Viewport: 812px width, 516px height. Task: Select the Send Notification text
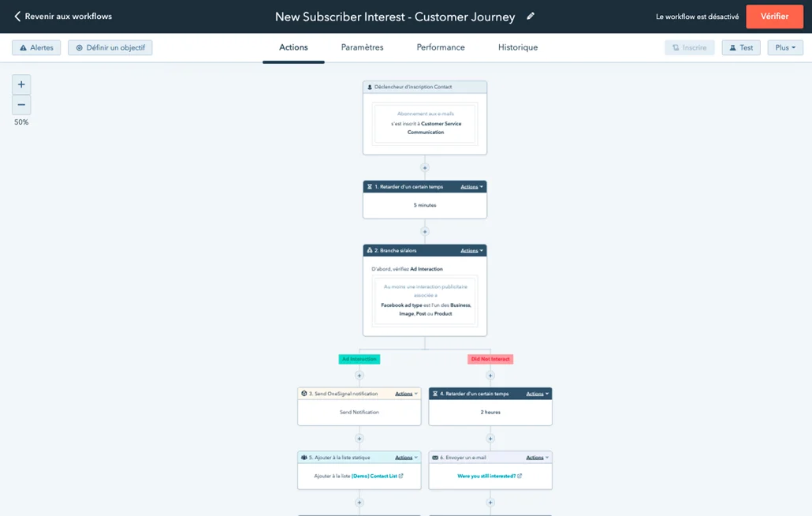pos(359,413)
